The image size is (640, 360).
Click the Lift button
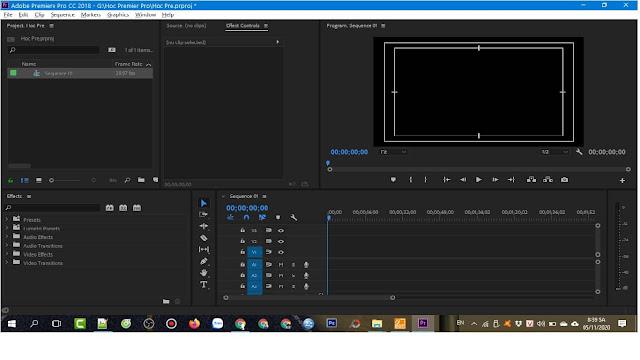pos(531,180)
